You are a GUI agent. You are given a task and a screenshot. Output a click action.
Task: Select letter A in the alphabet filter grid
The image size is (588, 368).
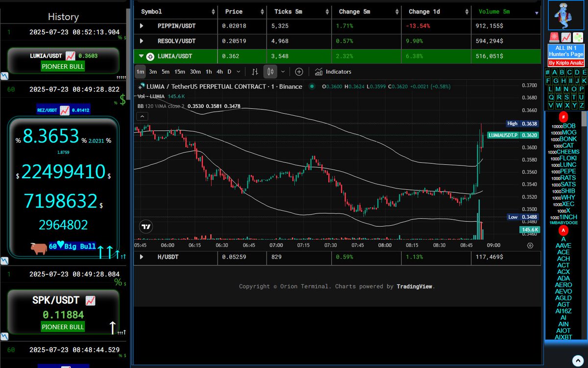pos(555,72)
